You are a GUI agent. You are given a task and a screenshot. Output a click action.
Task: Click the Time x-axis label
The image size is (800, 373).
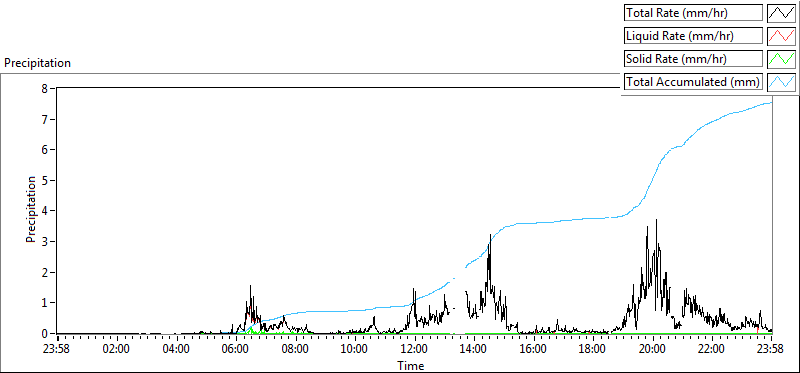point(411,366)
